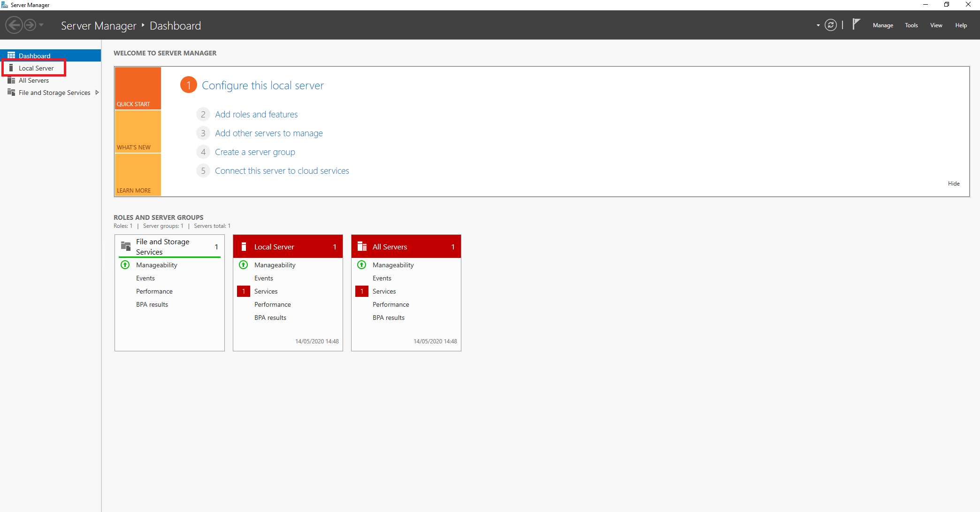Click Local Server green Manageability status icon
Screen dimensions: 980x512
tap(244, 265)
